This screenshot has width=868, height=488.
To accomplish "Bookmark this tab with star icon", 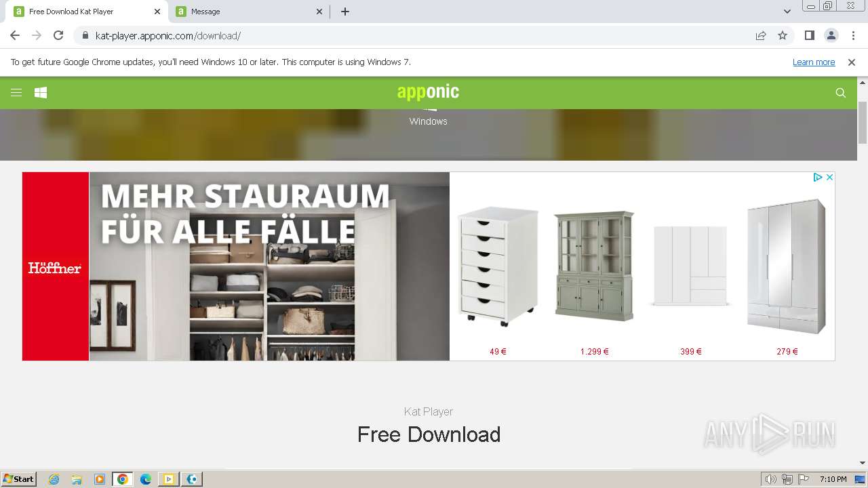I will tap(783, 36).
